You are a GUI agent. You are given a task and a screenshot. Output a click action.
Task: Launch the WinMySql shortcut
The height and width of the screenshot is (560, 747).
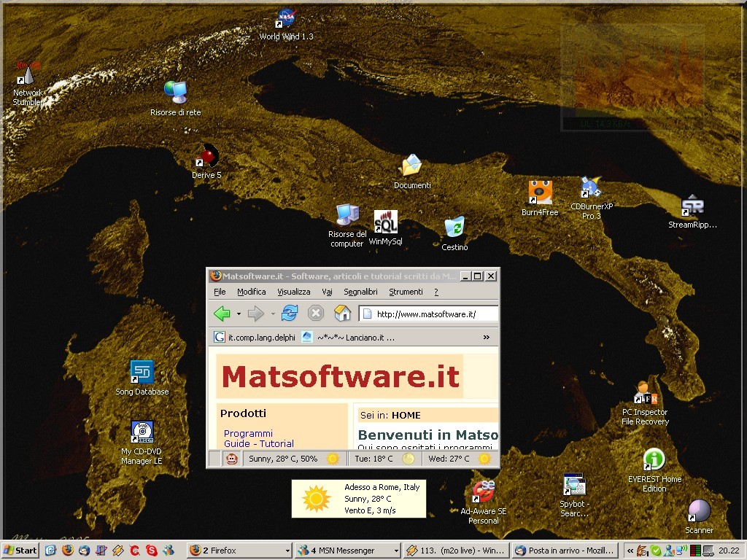385,228
